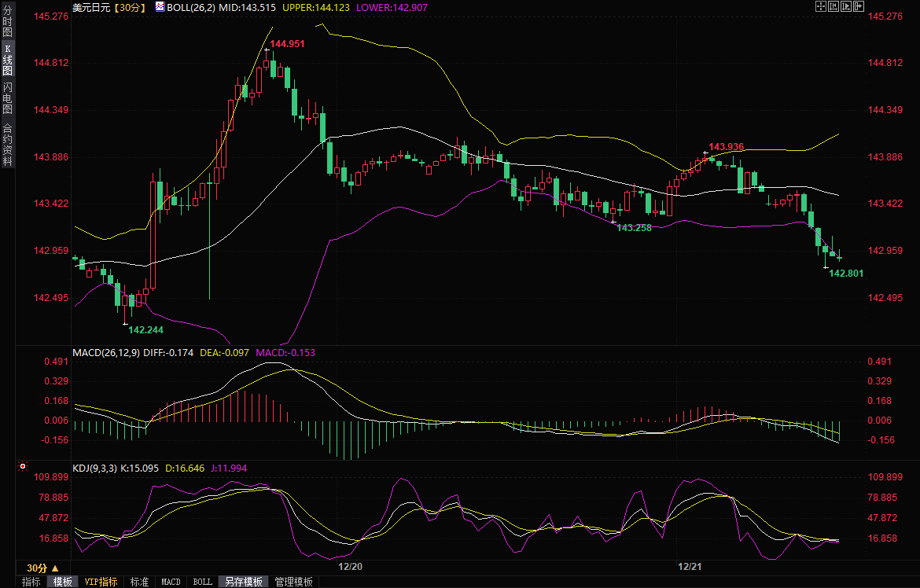Select the K线图 sidebar tab
This screenshot has width=920, height=588.
(x=7, y=61)
